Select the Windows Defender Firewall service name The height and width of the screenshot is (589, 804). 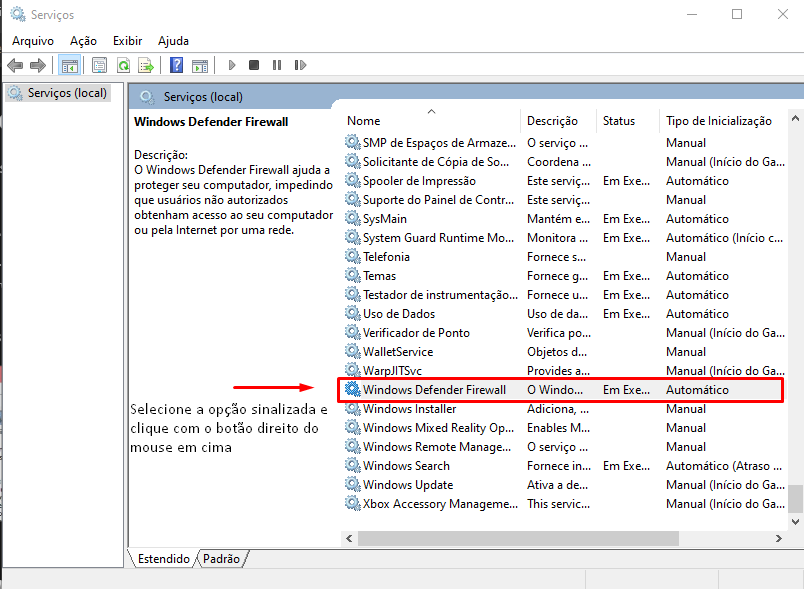point(434,390)
